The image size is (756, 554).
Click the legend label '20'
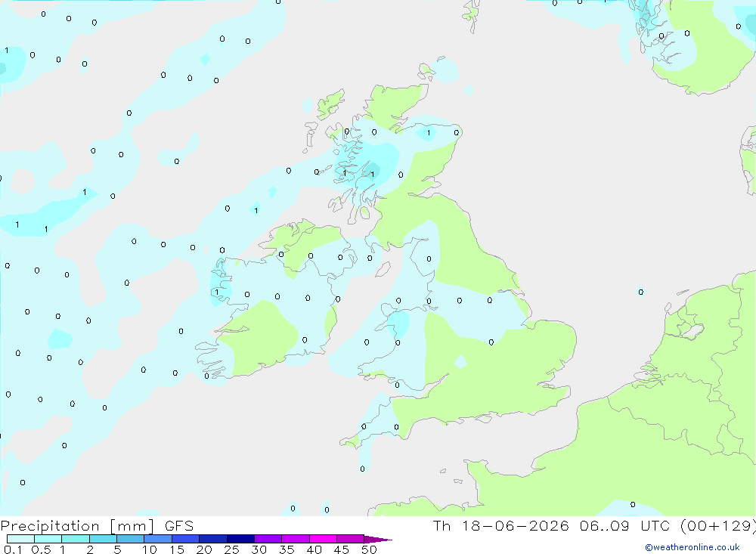tap(204, 549)
